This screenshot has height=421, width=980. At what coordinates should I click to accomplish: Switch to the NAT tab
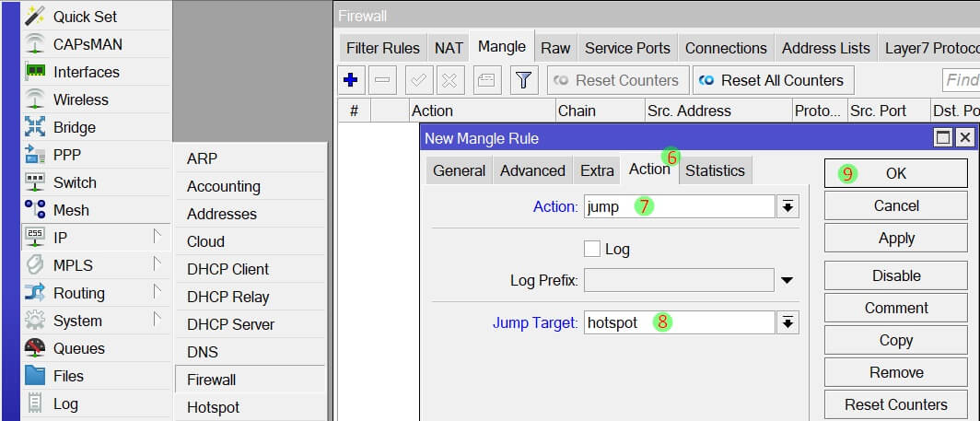pyautogui.click(x=449, y=48)
